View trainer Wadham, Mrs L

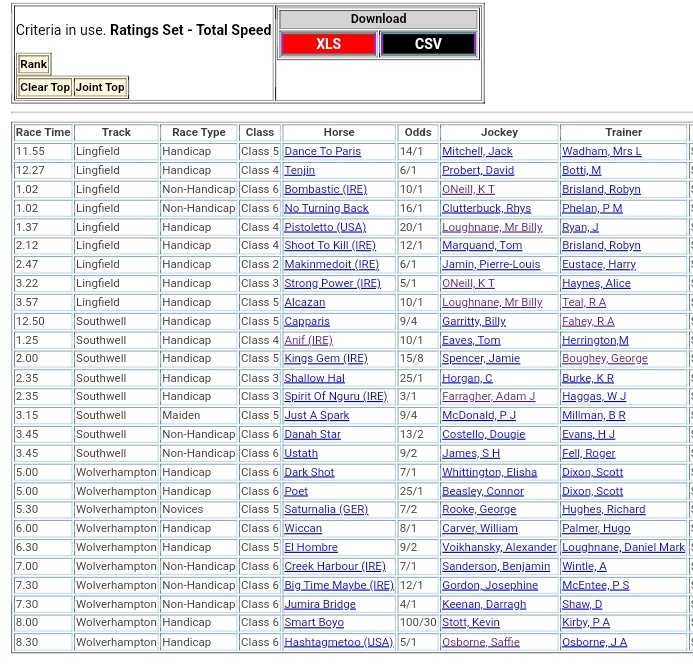pyautogui.click(x=601, y=152)
